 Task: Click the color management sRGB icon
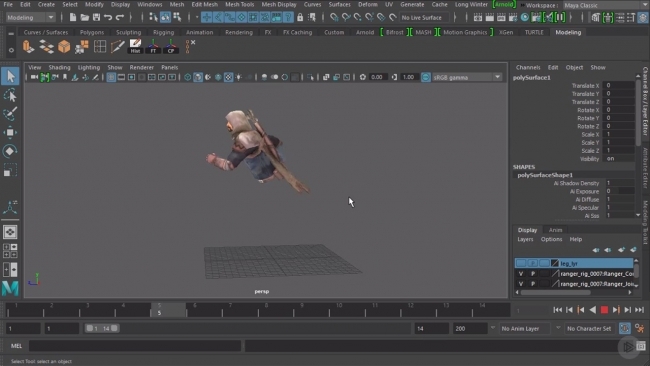click(x=426, y=77)
